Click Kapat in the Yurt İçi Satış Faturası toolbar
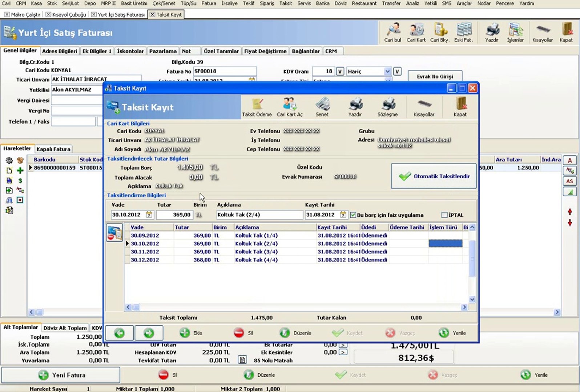The width and height of the screenshot is (580, 392). (566, 32)
